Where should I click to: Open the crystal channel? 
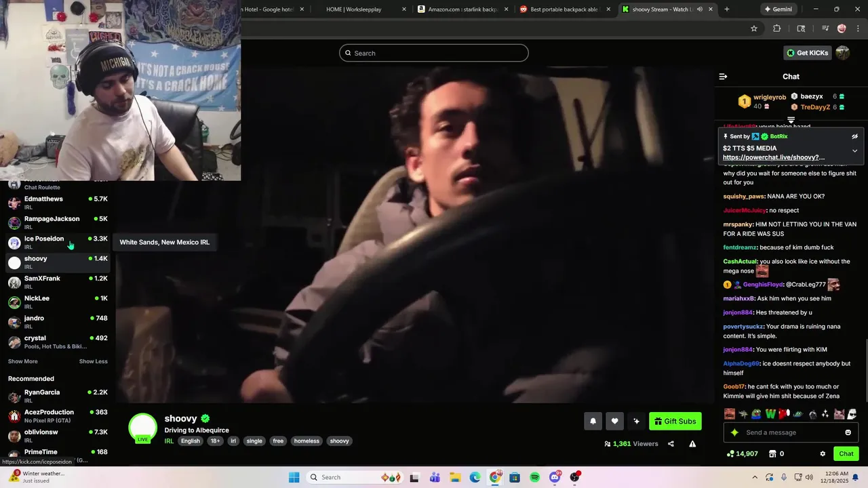[x=58, y=342]
